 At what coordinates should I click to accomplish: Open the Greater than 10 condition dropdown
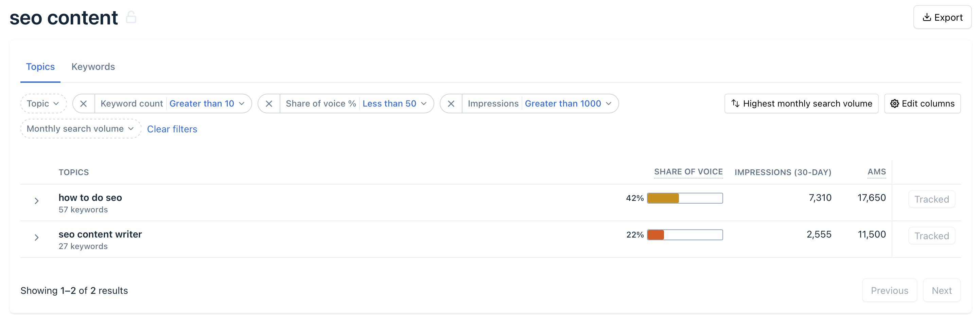[207, 104]
